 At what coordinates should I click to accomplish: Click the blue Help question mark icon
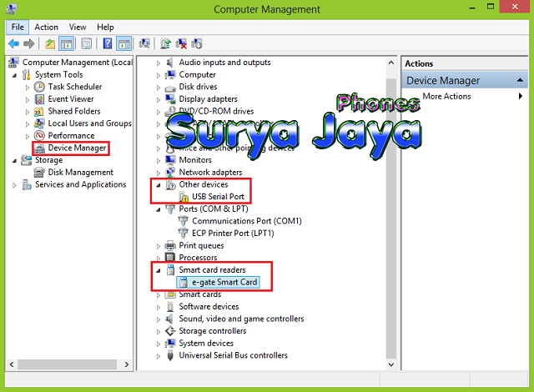pos(108,43)
